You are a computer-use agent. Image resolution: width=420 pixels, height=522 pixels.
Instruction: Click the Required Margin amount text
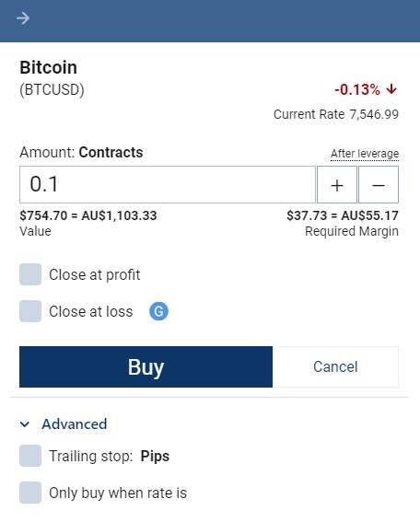[343, 215]
